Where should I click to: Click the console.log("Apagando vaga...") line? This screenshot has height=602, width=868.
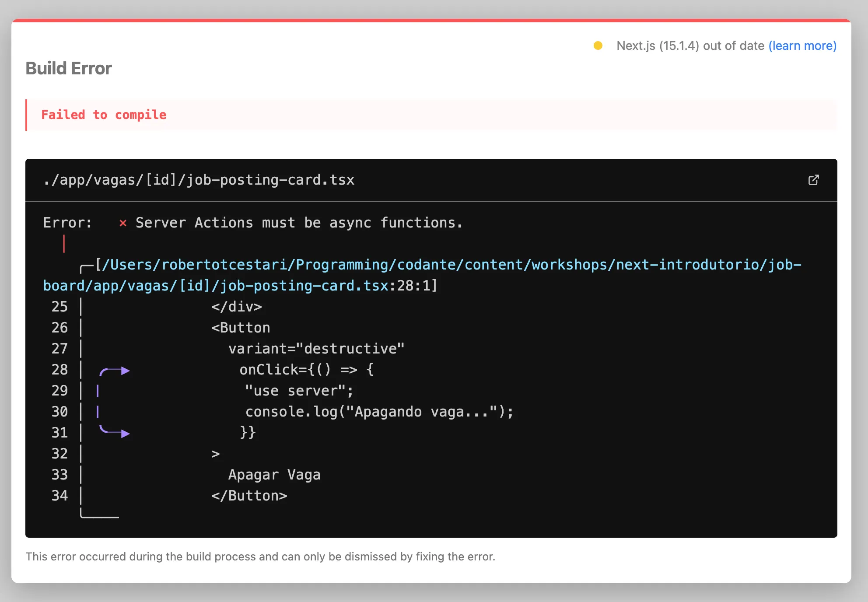379,412
